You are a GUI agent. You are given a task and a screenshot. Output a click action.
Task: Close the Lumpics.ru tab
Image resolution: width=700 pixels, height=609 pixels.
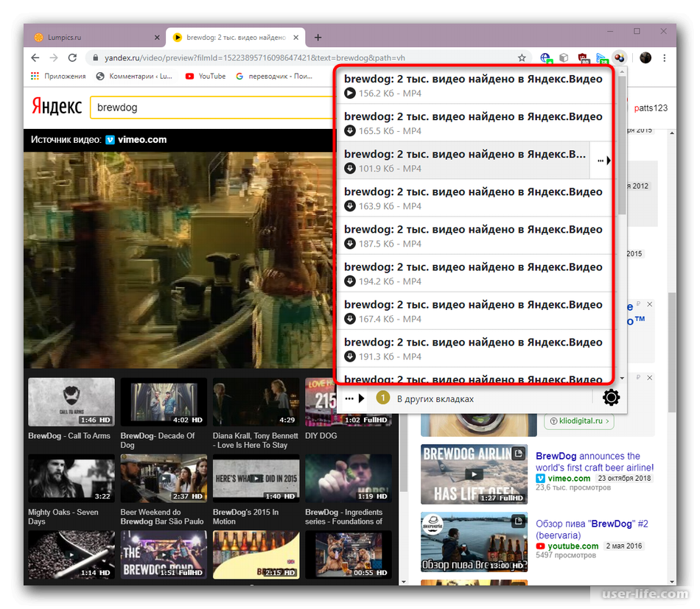pyautogui.click(x=157, y=38)
